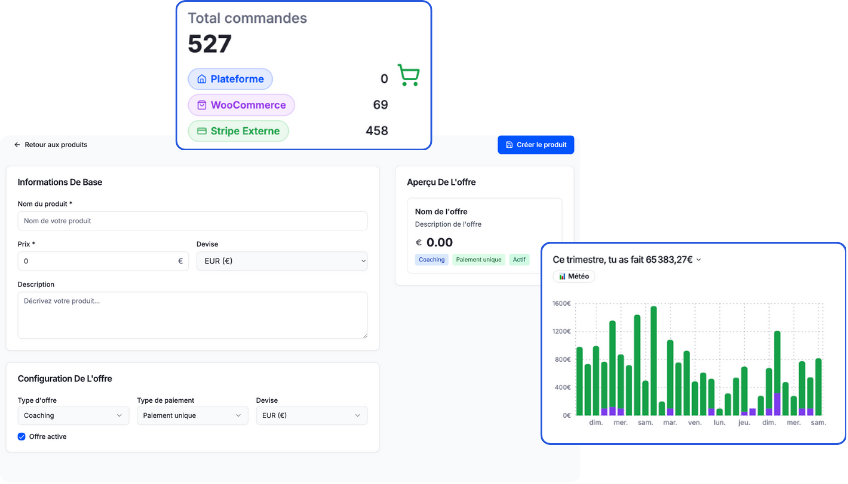Click the chart icon in Météo badge

[563, 276]
